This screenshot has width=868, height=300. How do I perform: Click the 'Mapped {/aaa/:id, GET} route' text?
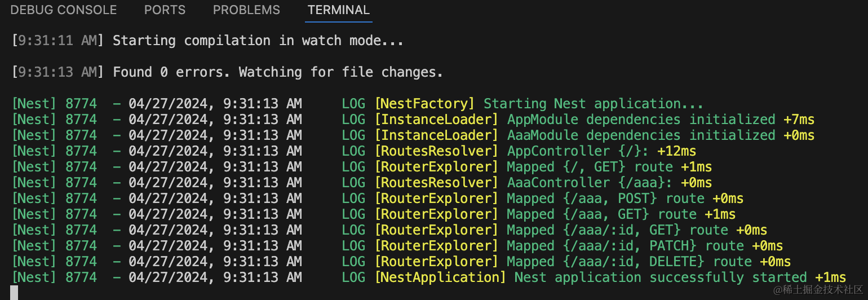pos(617,230)
